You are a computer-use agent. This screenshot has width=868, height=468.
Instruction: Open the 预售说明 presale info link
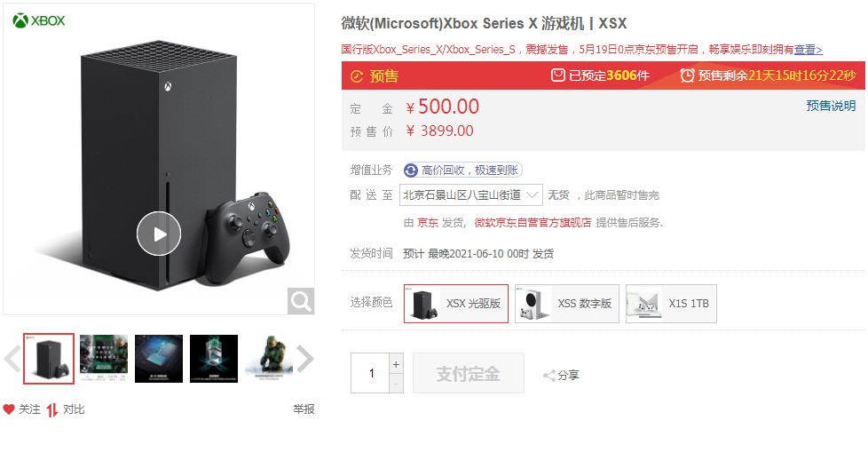tap(831, 106)
